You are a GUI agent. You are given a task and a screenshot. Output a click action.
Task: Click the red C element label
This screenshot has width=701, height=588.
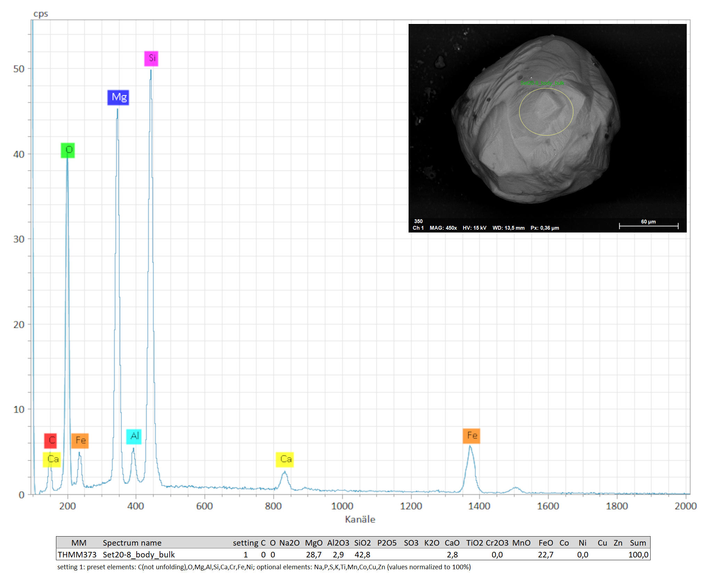coord(50,441)
